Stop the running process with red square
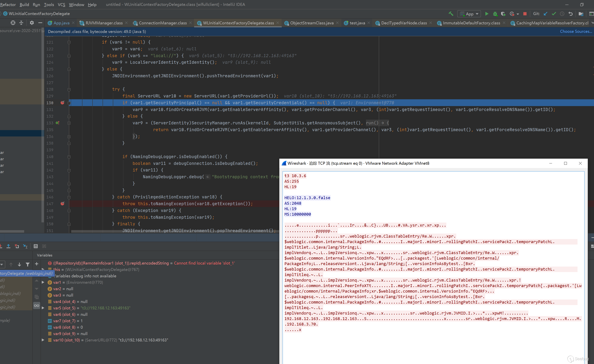 [525, 14]
